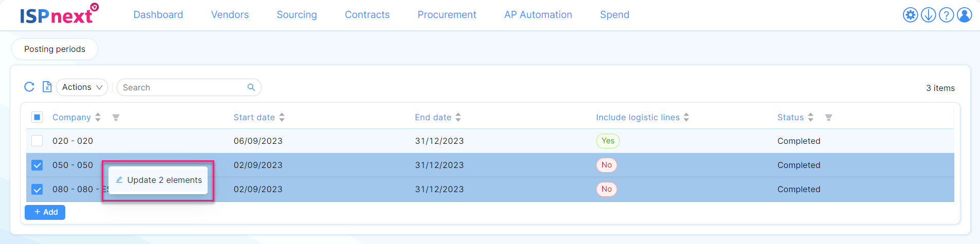Open the AP Automation menu
980x244 pixels.
538,15
